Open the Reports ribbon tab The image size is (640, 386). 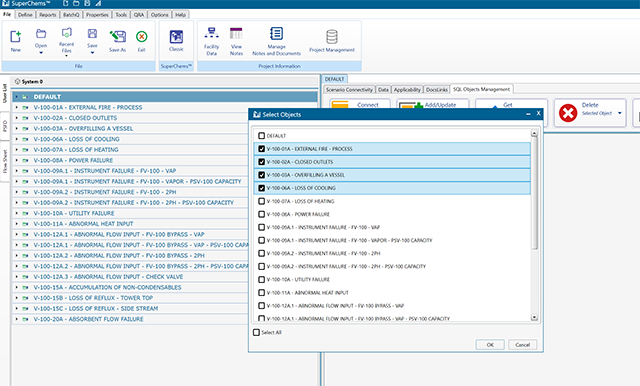click(x=48, y=15)
